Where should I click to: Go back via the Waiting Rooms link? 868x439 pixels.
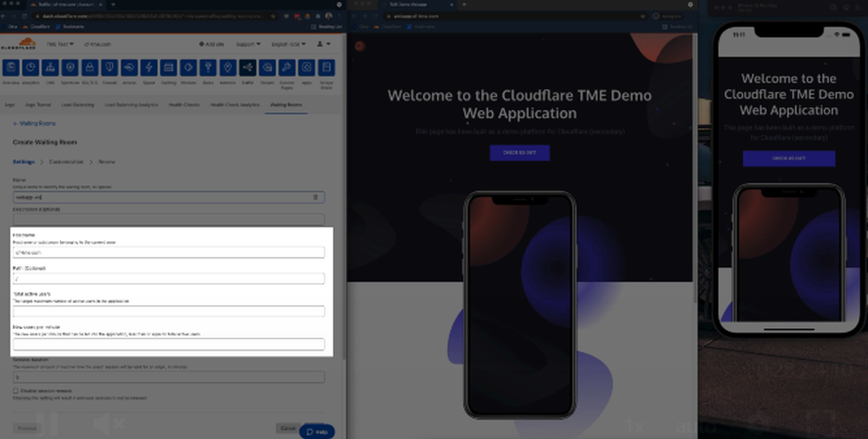[35, 123]
